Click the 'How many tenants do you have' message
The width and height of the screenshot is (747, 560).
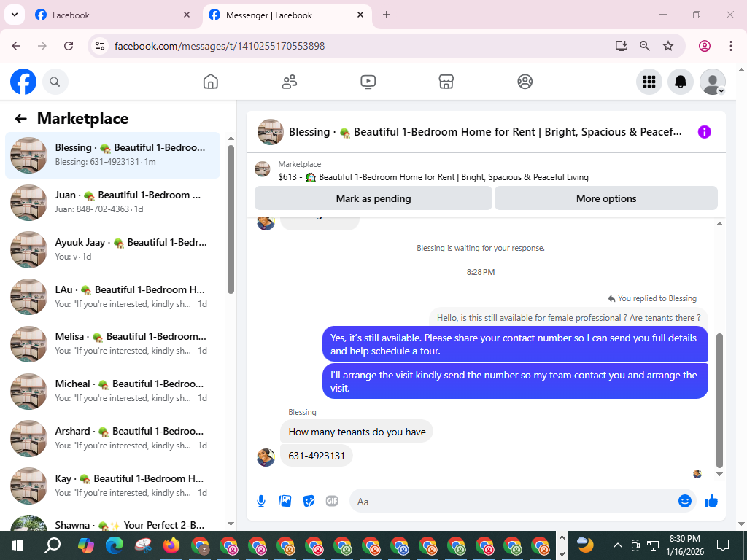357,432
